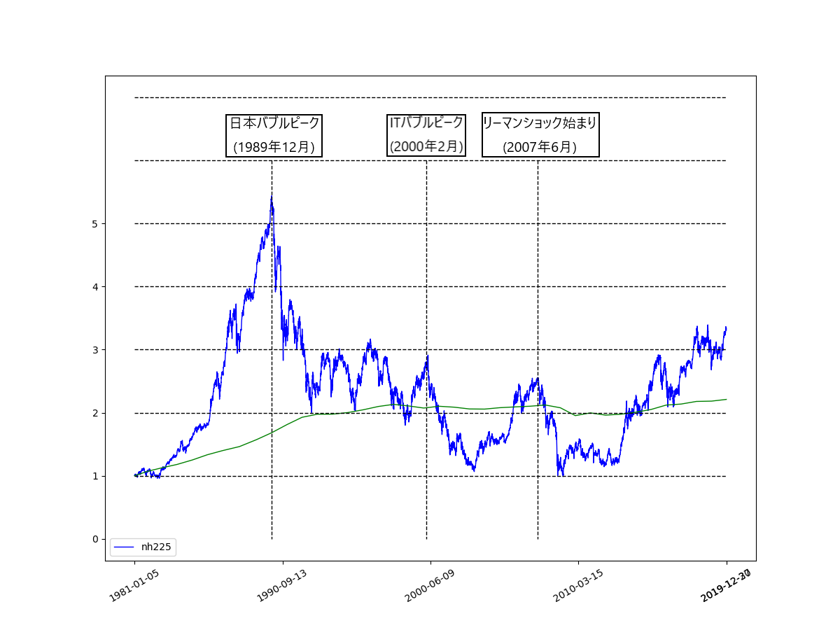Screen dimensions: 840x630
Task: Click the 日本バブルピーク annotation box
Action: (x=274, y=135)
